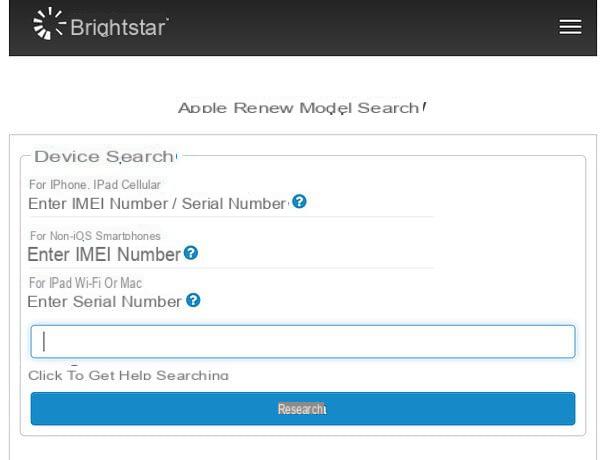This screenshot has height=460, width=610.
Task: Open the Click To Get Help Searching link
Action: pos(128,375)
